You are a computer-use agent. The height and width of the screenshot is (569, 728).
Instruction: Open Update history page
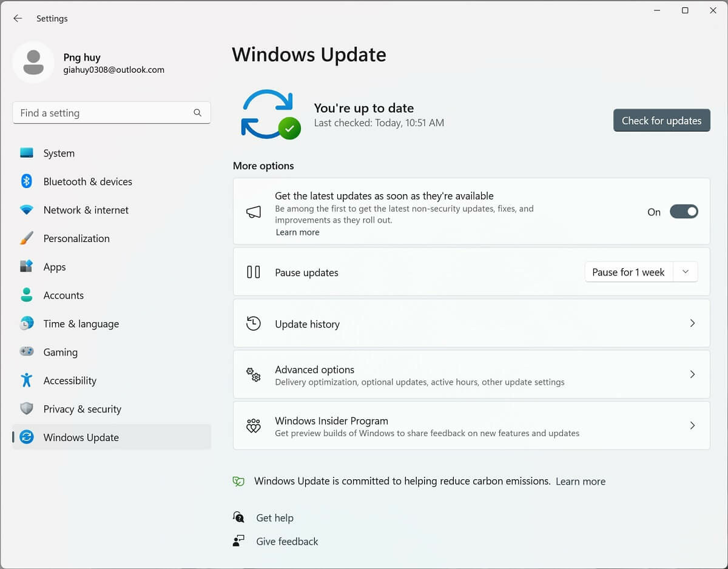692,323
